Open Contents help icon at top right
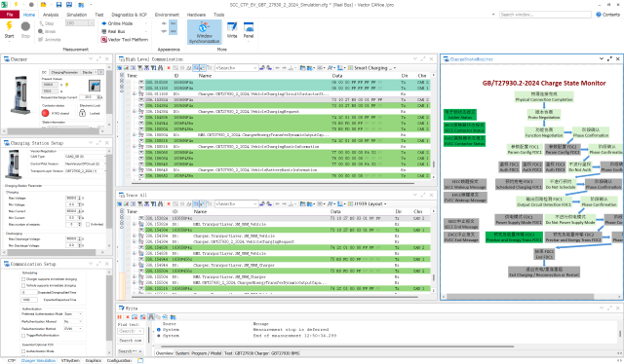 [599, 14]
